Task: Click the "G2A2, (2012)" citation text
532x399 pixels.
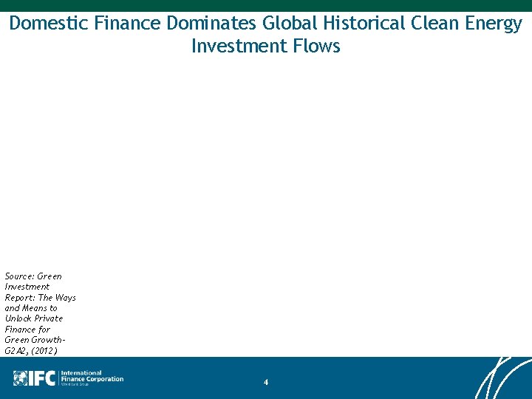Action: 31,350
